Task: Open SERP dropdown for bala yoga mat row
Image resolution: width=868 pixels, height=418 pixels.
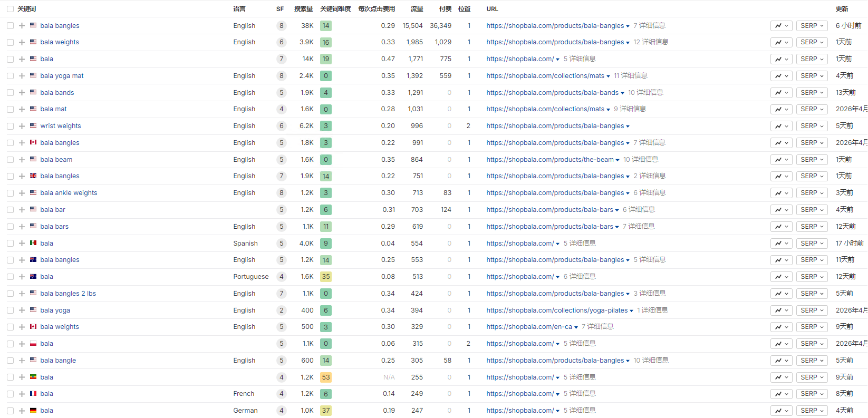Action: pos(812,76)
